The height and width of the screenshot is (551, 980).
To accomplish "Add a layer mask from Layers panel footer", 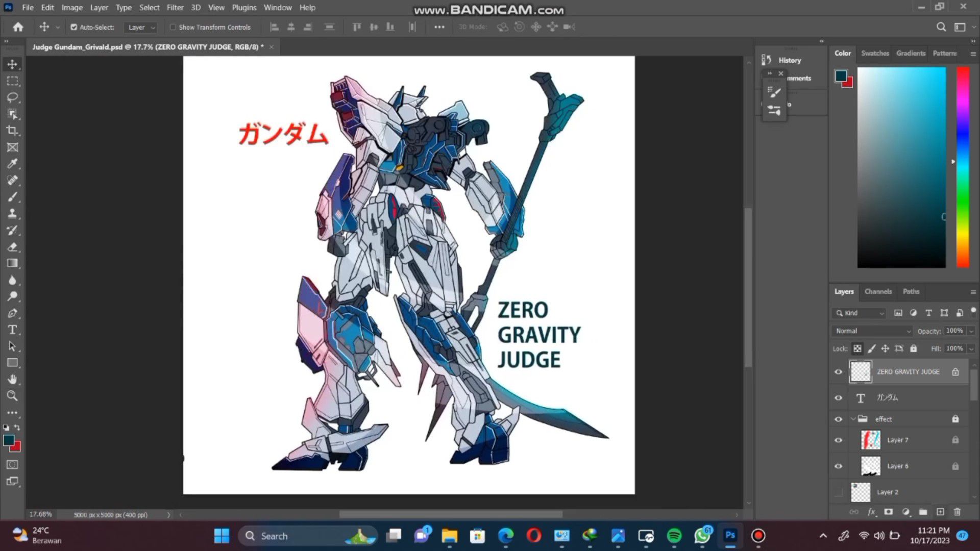I will coord(889,512).
